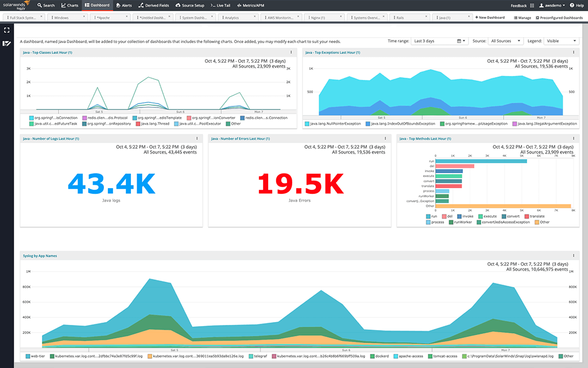Open the Live Tail view
This screenshot has width=588, height=368.
pyautogui.click(x=220, y=5)
